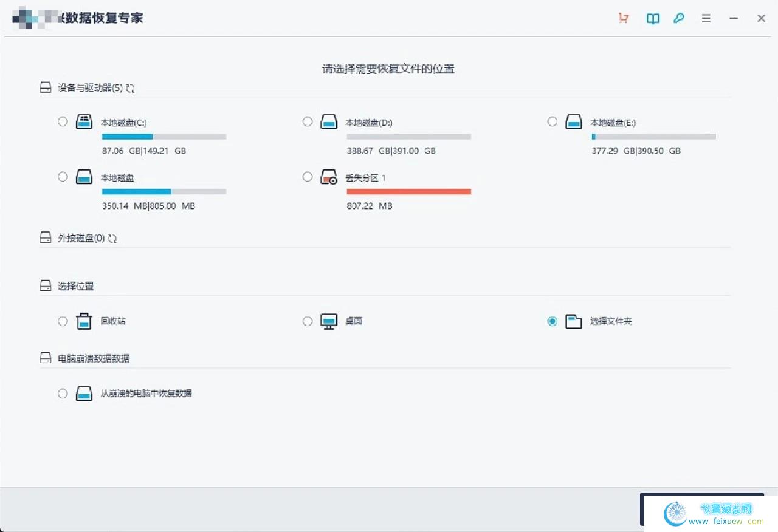This screenshot has width=778, height=532.
Task: Click the 本地磁盘(E:) label
Action: pyautogui.click(x=613, y=123)
